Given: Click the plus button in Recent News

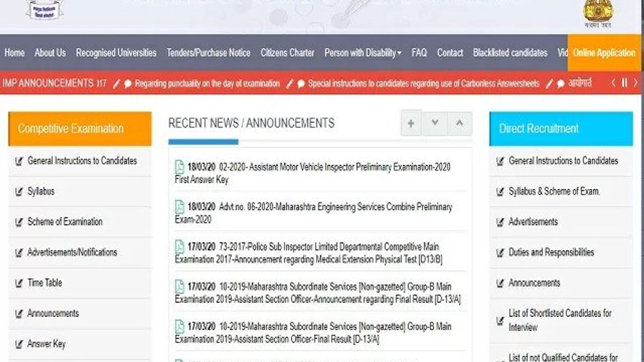Looking at the screenshot, I should pos(411,123).
